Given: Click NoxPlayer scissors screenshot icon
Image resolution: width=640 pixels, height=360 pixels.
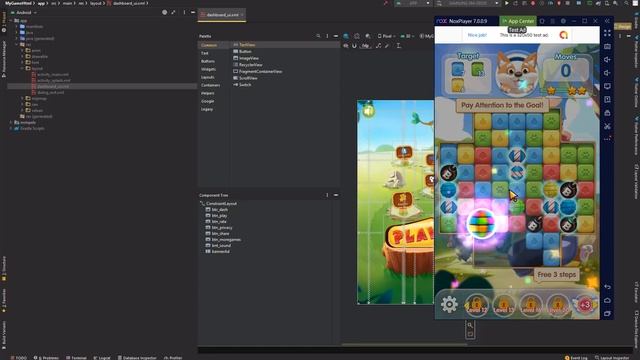Looking at the screenshot, I should coord(607,126).
